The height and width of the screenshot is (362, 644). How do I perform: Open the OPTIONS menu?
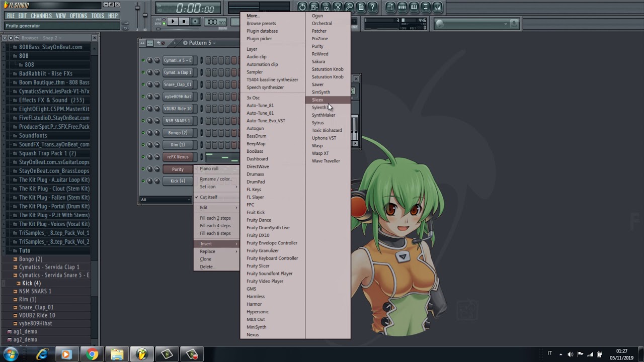(x=78, y=16)
